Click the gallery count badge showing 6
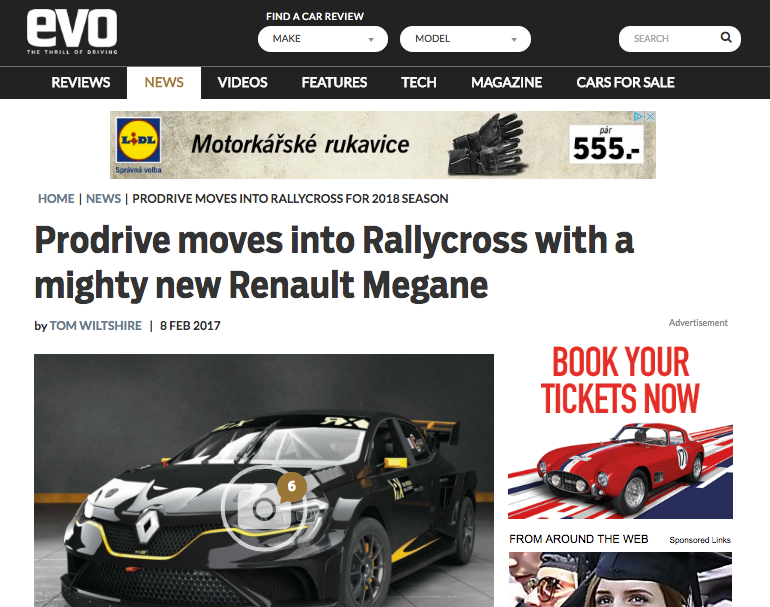 click(x=292, y=487)
